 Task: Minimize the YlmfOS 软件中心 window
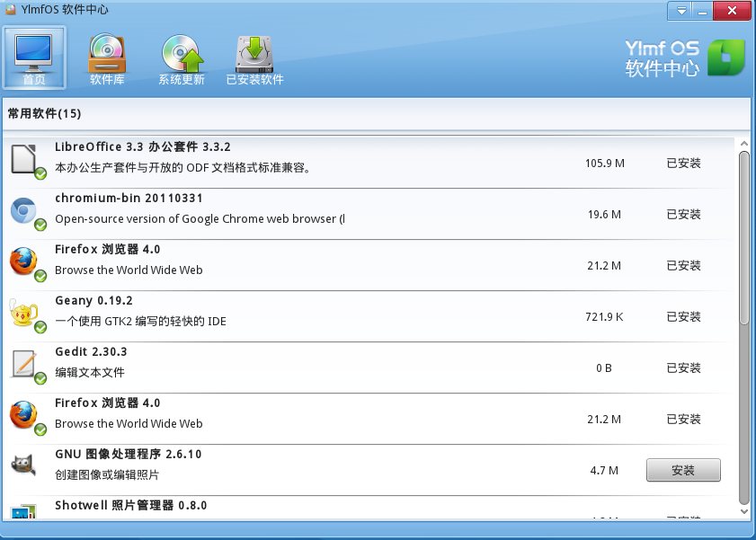pos(703,11)
